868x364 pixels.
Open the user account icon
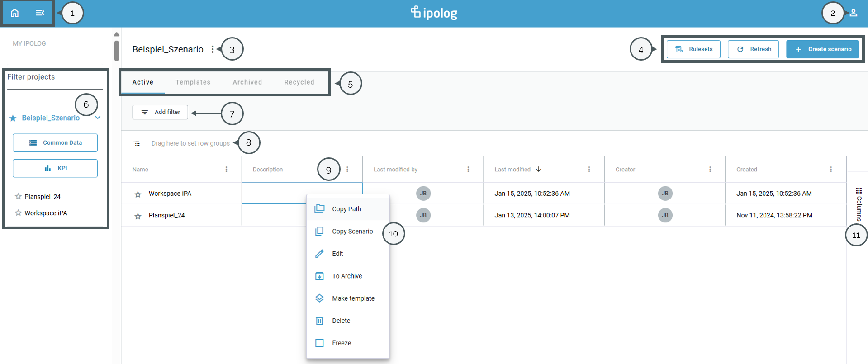click(x=853, y=13)
